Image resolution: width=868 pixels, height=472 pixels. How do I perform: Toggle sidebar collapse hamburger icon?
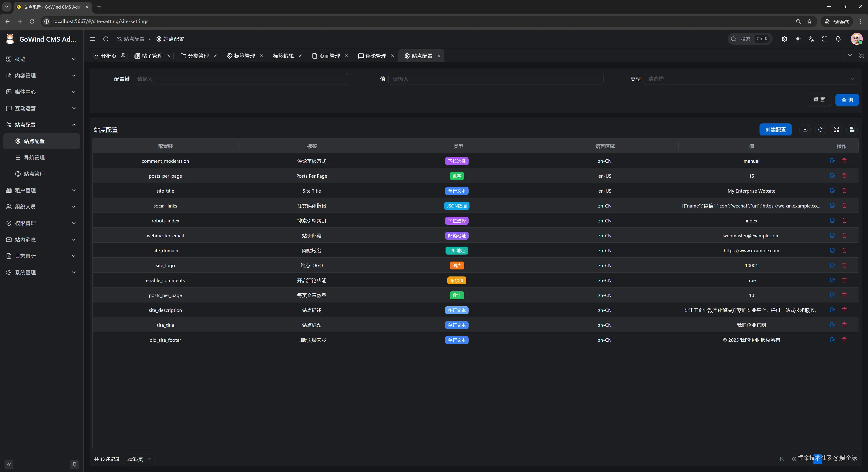[x=92, y=39]
